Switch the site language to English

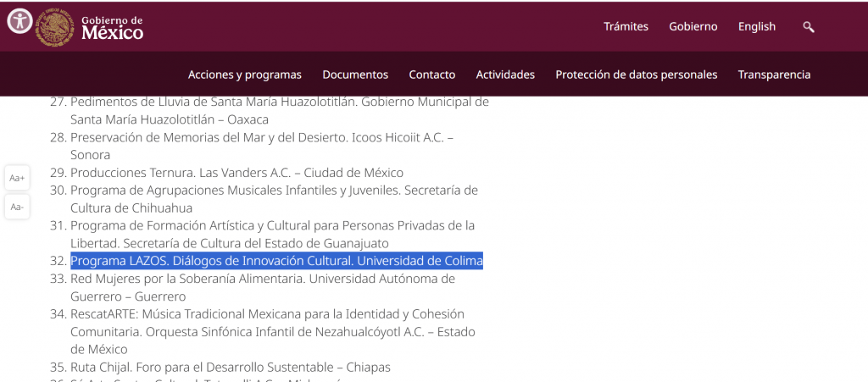click(756, 26)
